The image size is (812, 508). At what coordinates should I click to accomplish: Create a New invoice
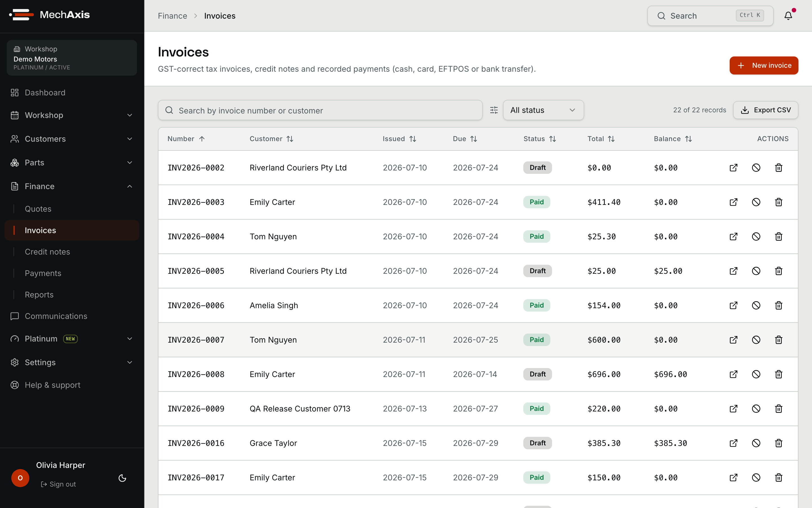764,65
